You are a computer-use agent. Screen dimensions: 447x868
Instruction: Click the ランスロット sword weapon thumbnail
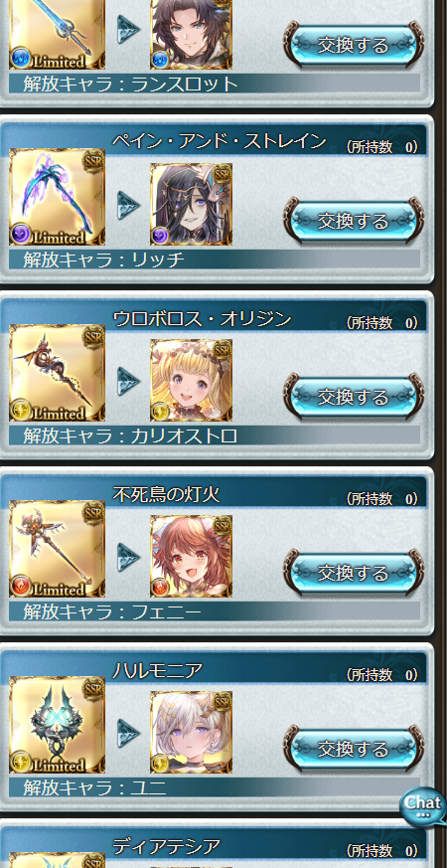pyautogui.click(x=57, y=35)
